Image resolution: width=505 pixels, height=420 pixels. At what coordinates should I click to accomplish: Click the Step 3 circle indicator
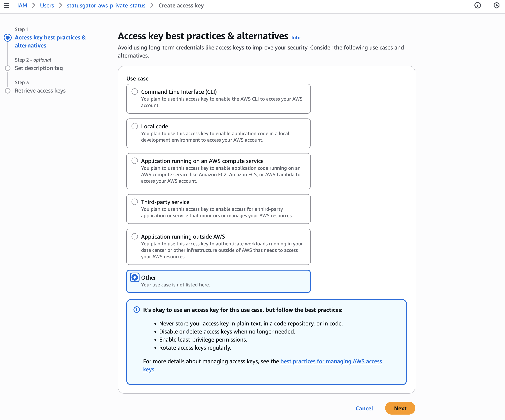click(8, 91)
